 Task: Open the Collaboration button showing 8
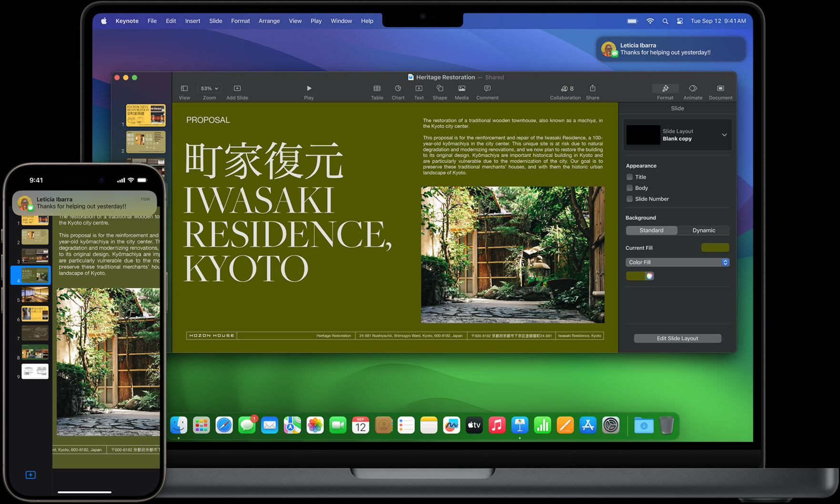point(566,89)
